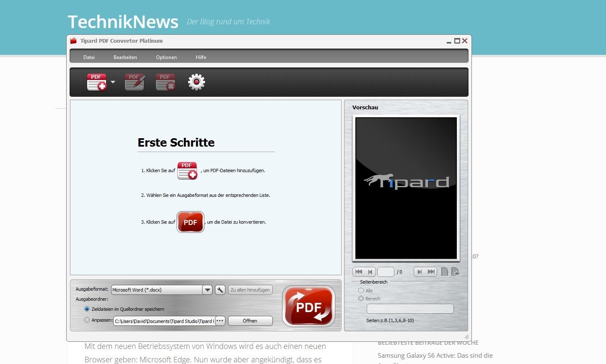Click the Rename PDF toolbar icon
Viewport: 606px width, 364px height.
[135, 82]
